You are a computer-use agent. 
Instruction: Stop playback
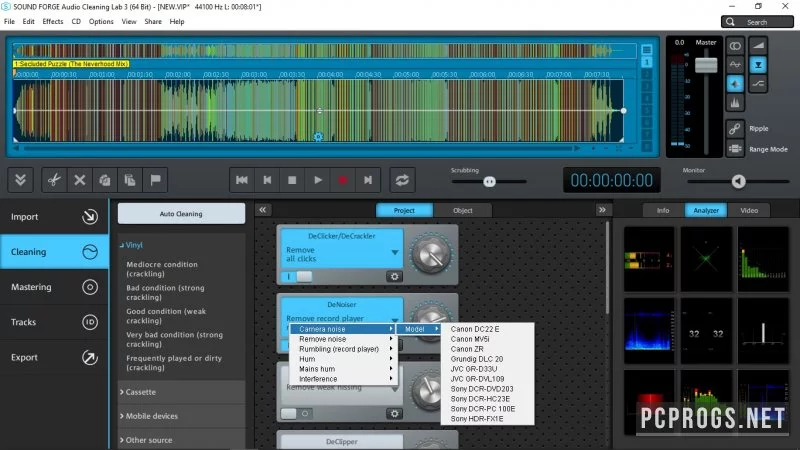point(292,180)
